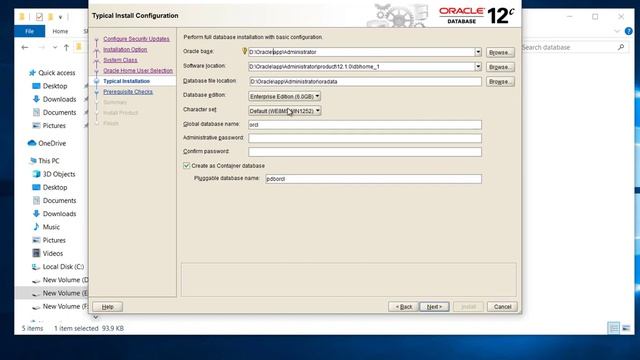
Task: Click the Oracle base path text field
Action: click(x=361, y=52)
